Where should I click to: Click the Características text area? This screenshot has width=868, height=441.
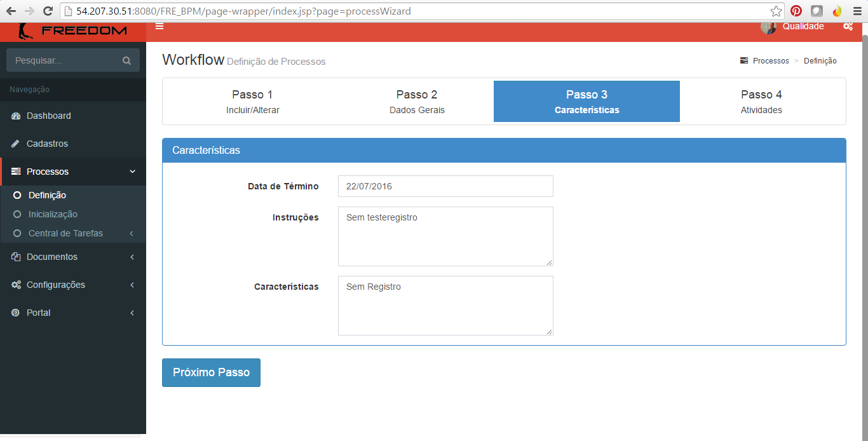445,306
